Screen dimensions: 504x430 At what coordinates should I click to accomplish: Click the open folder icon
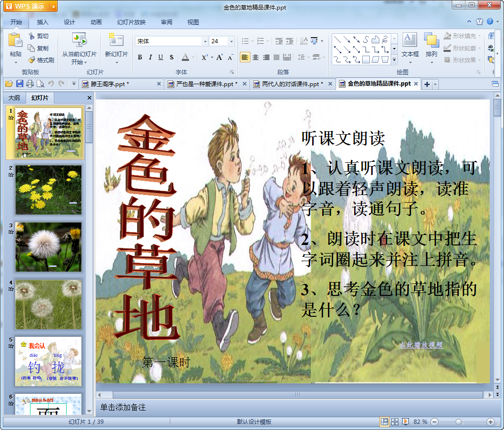coord(9,84)
